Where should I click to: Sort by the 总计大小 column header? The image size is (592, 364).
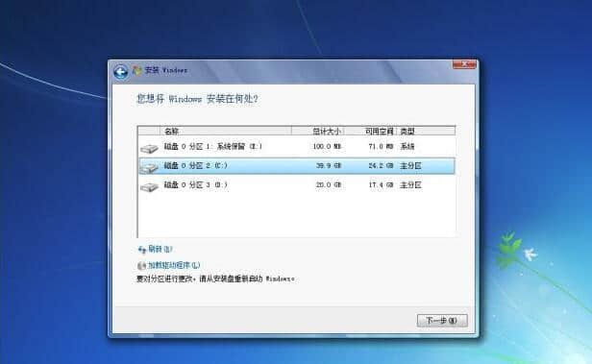tap(317, 131)
